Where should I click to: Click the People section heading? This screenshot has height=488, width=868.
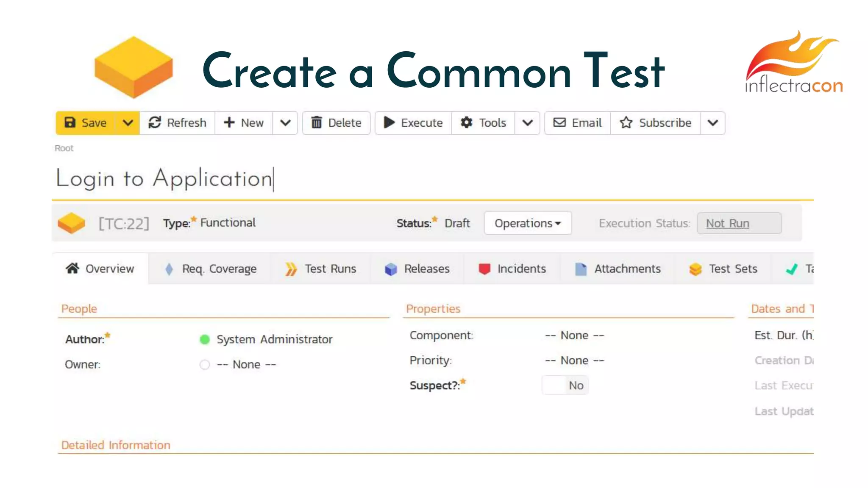pyautogui.click(x=79, y=309)
